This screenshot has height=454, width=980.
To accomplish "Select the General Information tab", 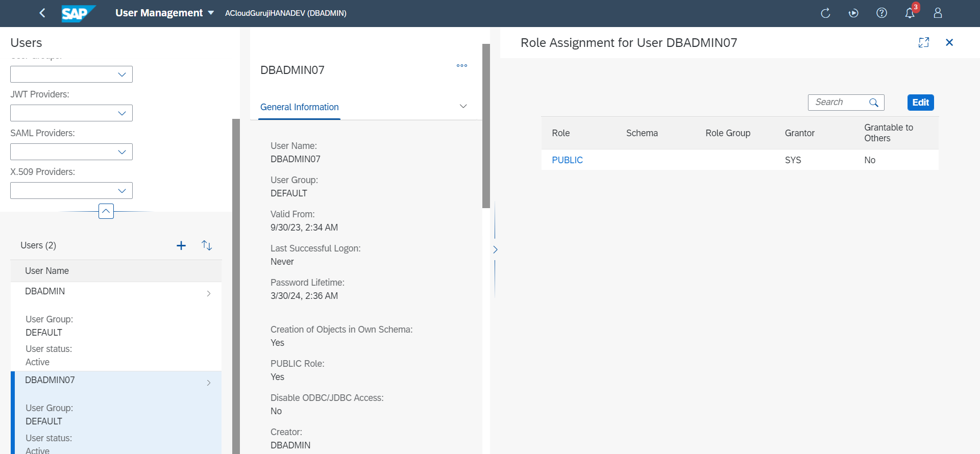I will (299, 107).
